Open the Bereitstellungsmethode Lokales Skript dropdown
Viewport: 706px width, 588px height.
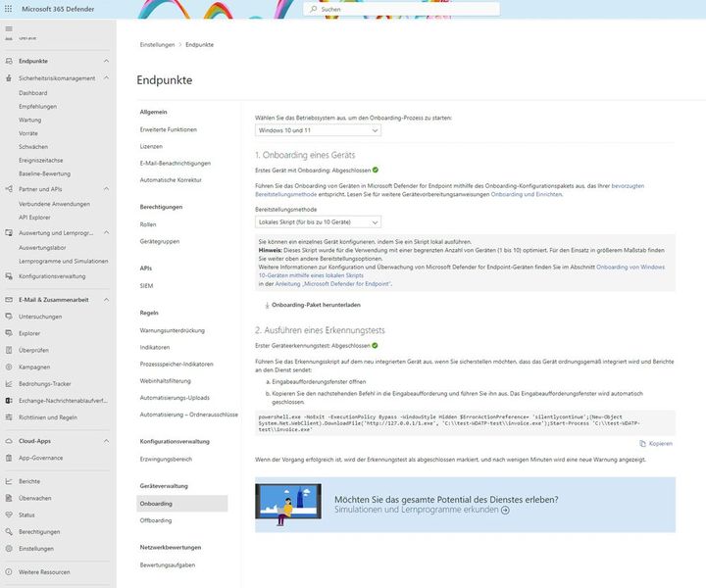click(x=318, y=221)
